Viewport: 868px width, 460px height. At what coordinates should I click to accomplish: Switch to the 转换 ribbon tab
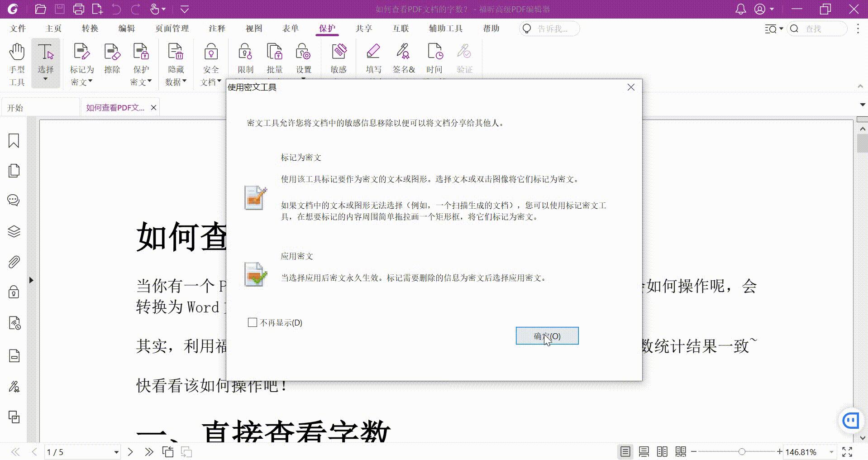(89, 28)
